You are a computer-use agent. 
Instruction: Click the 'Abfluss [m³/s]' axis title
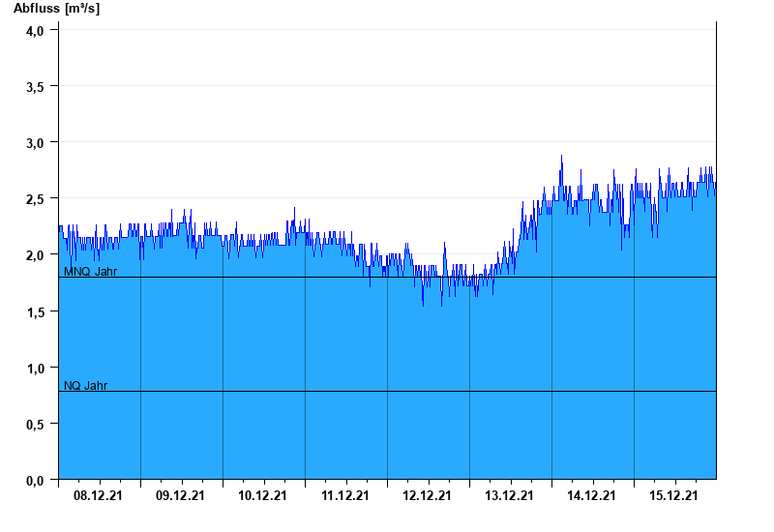[x=56, y=9]
